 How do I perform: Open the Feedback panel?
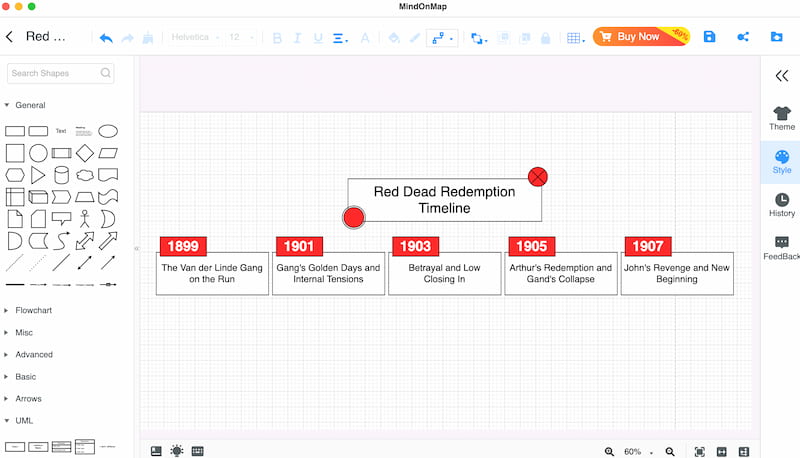782,248
